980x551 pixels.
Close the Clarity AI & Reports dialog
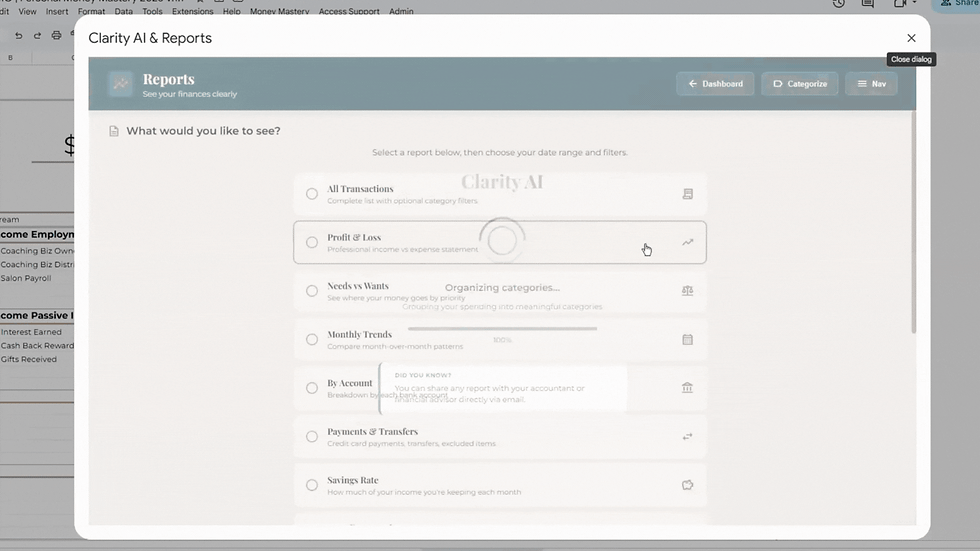911,38
